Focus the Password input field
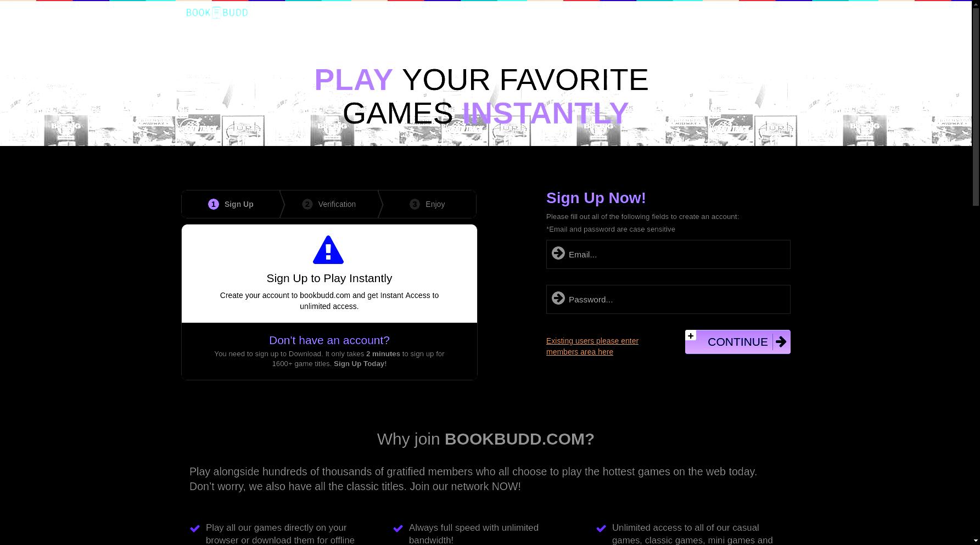This screenshot has height=545, width=980. click(x=668, y=299)
